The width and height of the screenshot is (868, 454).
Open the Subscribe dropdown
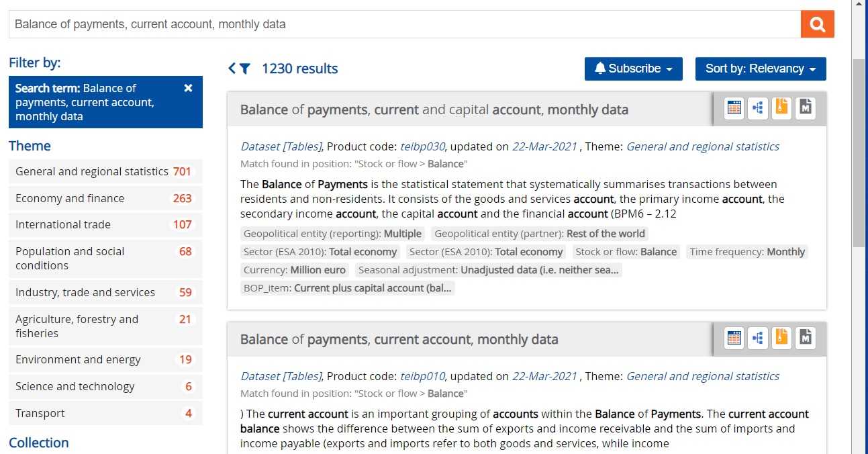point(633,69)
